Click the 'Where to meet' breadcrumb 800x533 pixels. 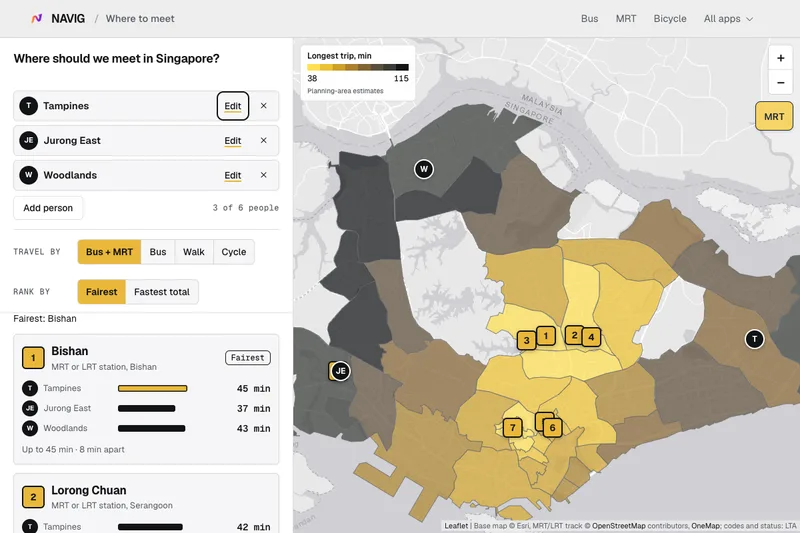[140, 18]
